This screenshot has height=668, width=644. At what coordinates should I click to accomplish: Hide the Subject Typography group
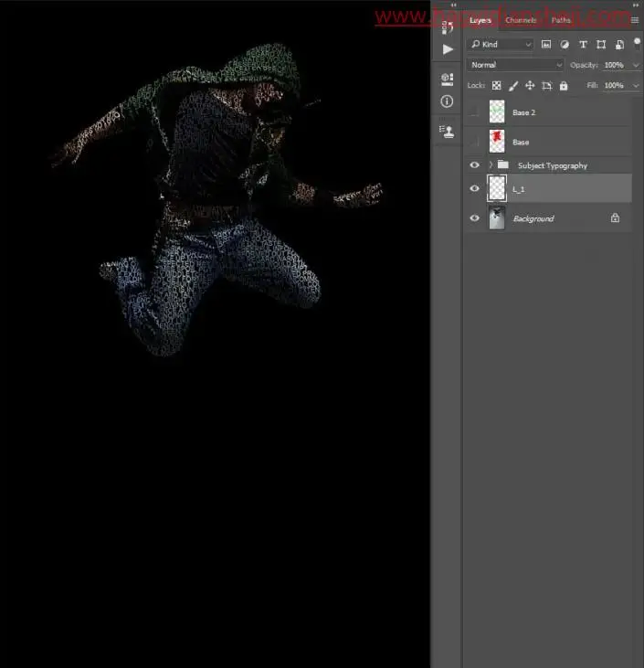click(x=474, y=164)
